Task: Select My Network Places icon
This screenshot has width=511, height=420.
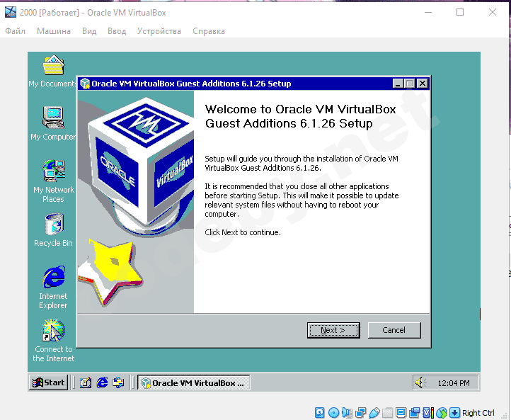Action: [x=54, y=181]
